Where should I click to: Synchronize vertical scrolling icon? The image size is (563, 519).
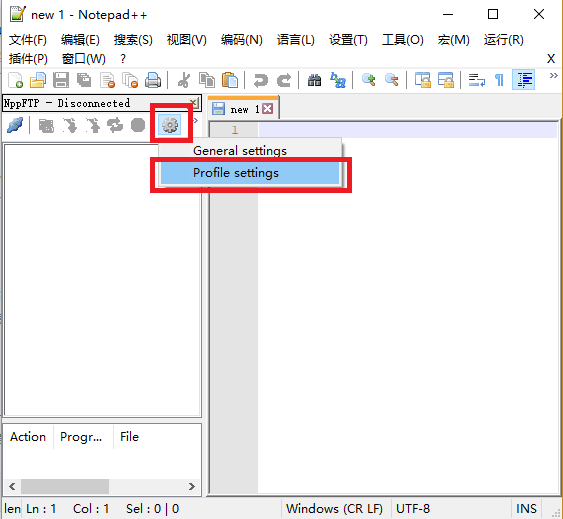coord(422,80)
